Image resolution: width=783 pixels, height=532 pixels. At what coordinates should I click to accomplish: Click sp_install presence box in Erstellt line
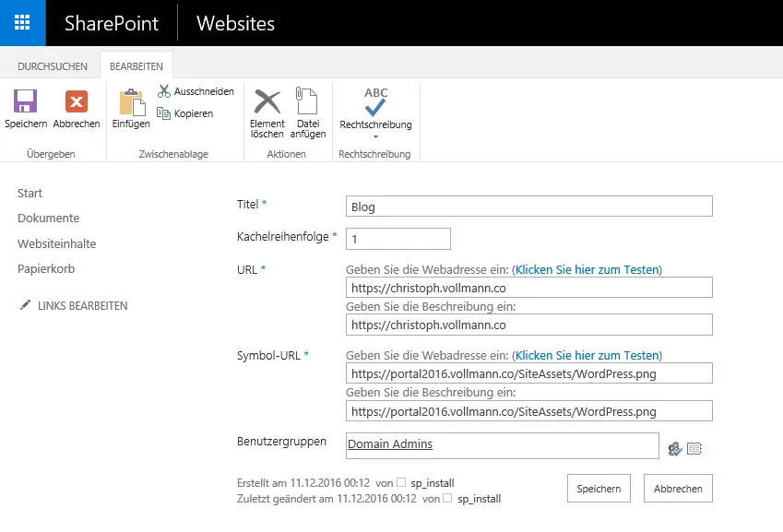coord(401,482)
